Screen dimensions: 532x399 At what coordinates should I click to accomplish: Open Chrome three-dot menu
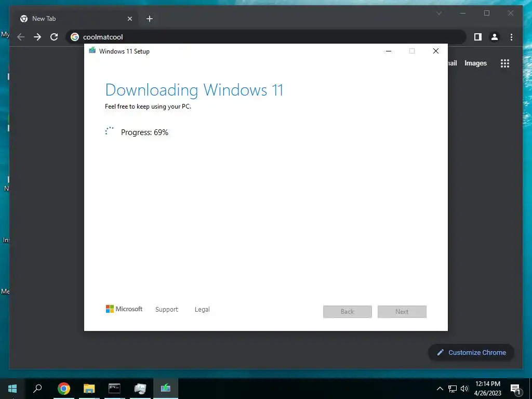coord(511,37)
